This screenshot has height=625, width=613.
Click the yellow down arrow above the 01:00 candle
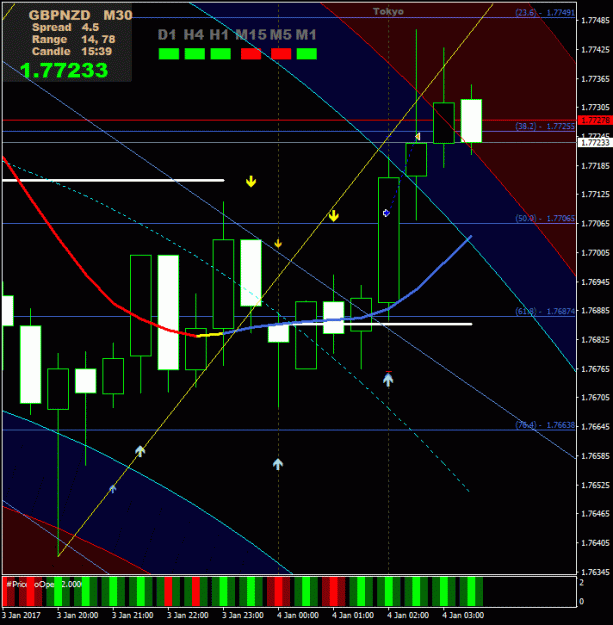[334, 216]
